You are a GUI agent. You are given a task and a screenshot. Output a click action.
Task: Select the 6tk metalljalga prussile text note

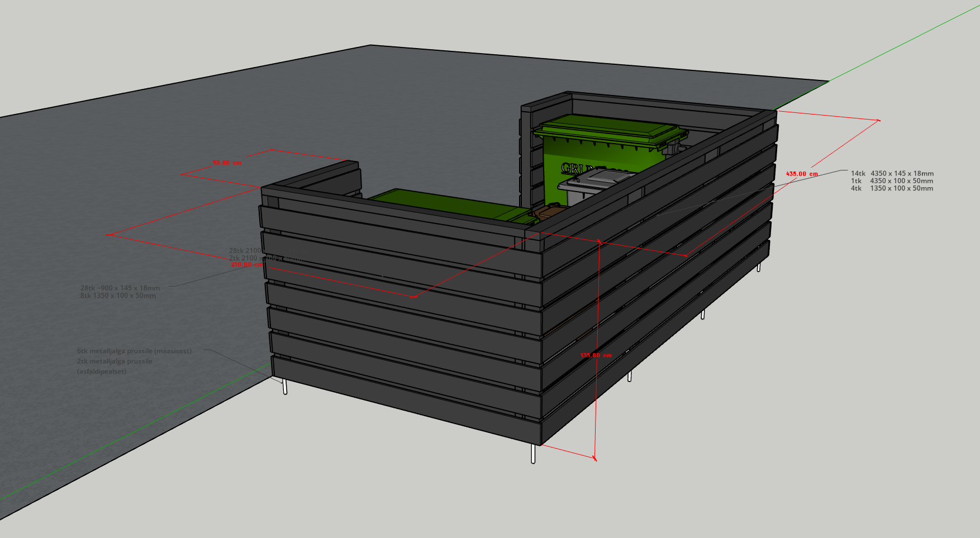tap(134, 351)
